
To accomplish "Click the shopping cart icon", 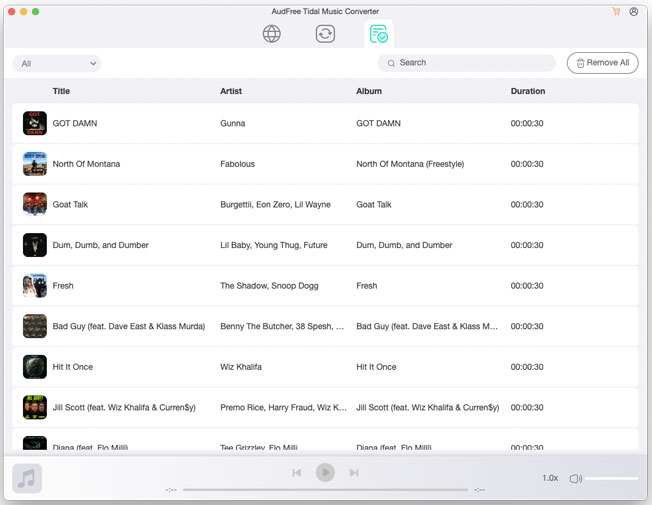I will (x=616, y=11).
